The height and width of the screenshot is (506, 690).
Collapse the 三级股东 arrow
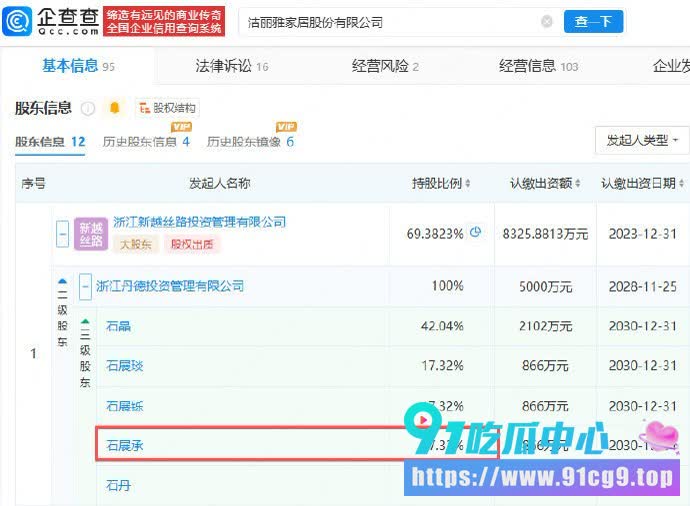[x=85, y=321]
